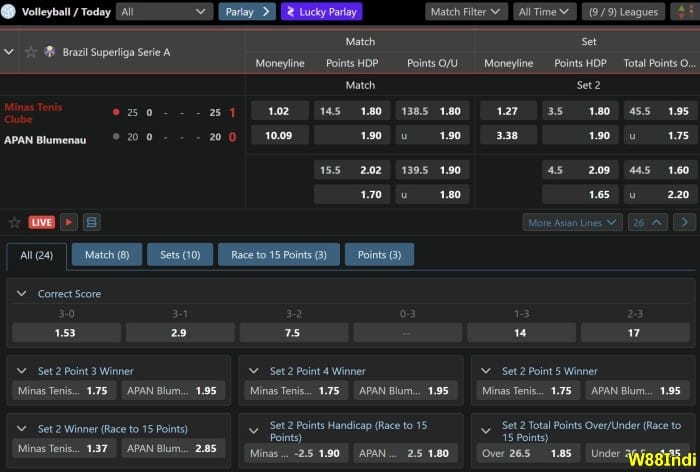The height and width of the screenshot is (472, 700).
Task: Select match handicap 15.5 at 2.02
Action: point(352,170)
